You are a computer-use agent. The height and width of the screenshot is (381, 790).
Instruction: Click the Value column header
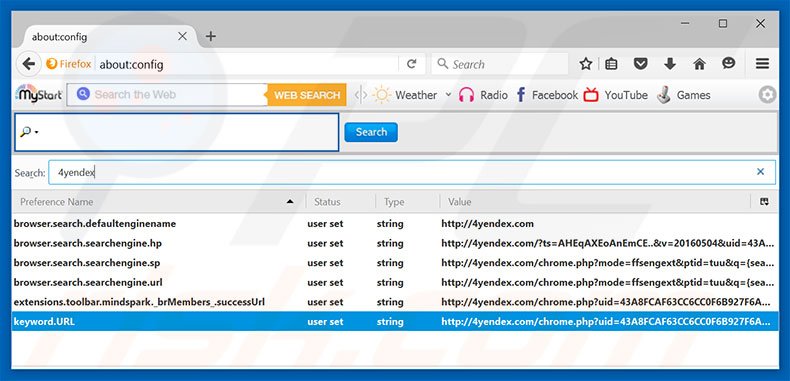click(595, 202)
